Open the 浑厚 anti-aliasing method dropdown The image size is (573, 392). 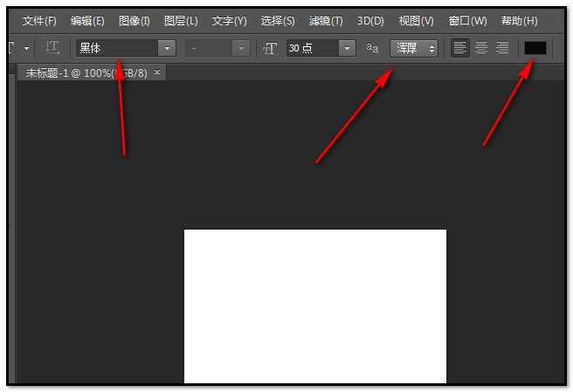tap(414, 48)
